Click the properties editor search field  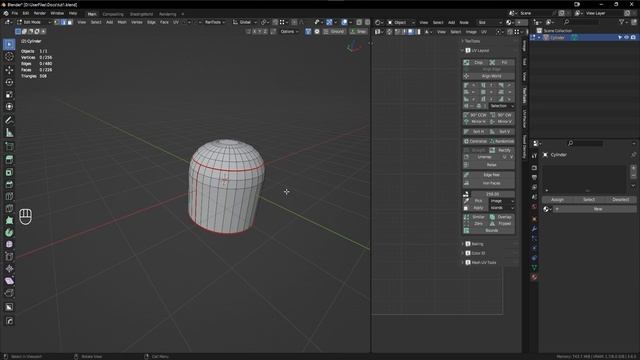[x=585, y=143]
